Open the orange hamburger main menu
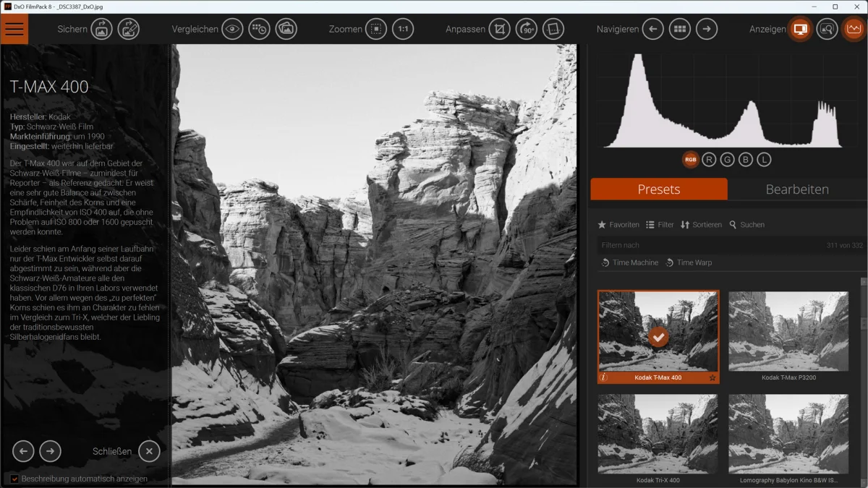The width and height of the screenshot is (868, 488). 14,30
